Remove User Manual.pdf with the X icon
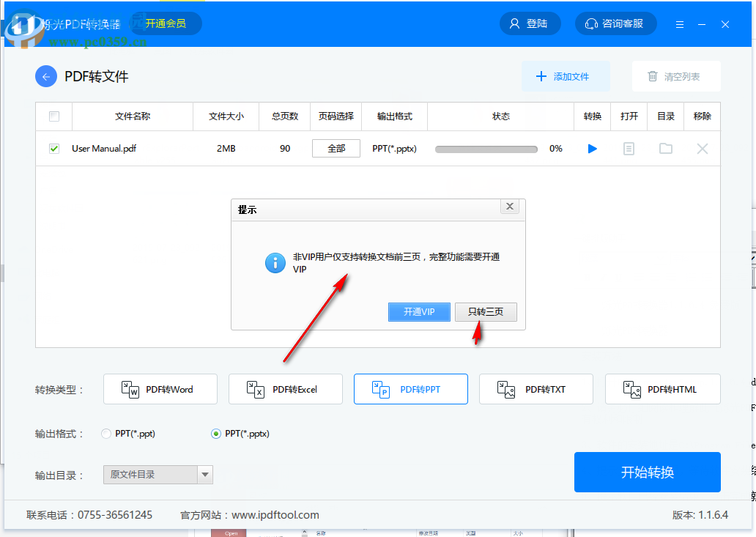This screenshot has height=537, width=756. [x=702, y=148]
